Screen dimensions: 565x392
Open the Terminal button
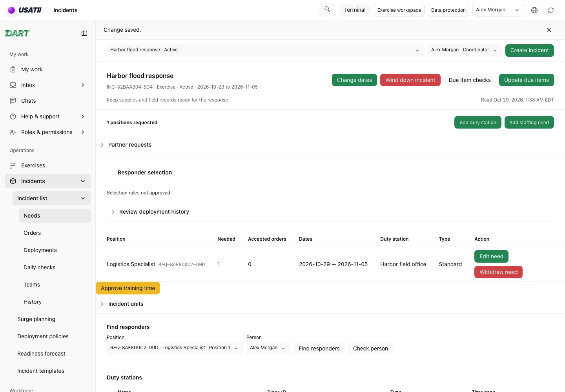coord(355,10)
